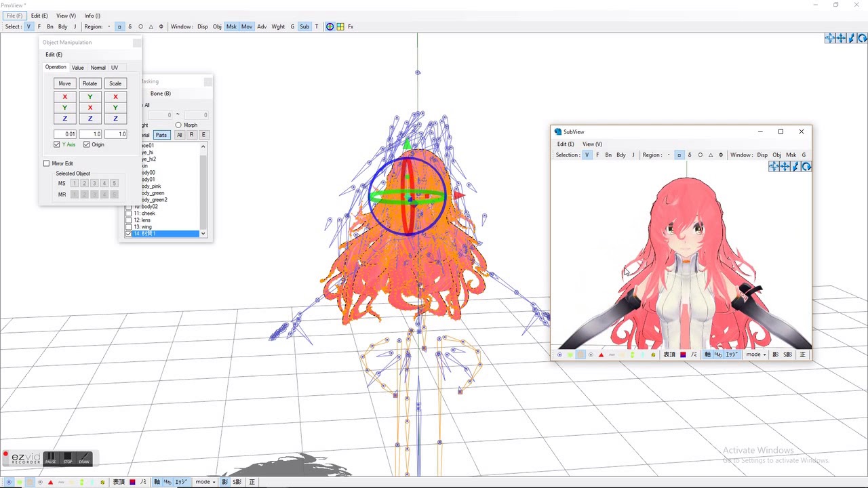Click the Move button
This screenshot has height=488, width=868.
pyautogui.click(x=64, y=83)
